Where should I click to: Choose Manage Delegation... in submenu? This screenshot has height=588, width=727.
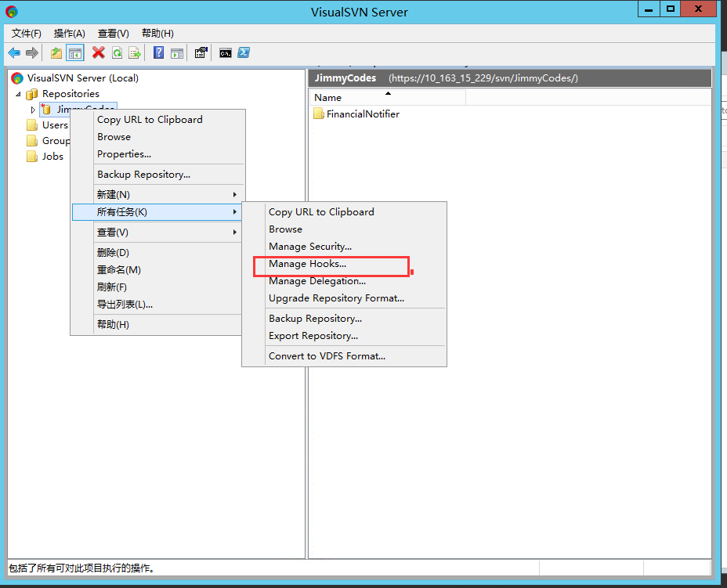[x=344, y=281]
